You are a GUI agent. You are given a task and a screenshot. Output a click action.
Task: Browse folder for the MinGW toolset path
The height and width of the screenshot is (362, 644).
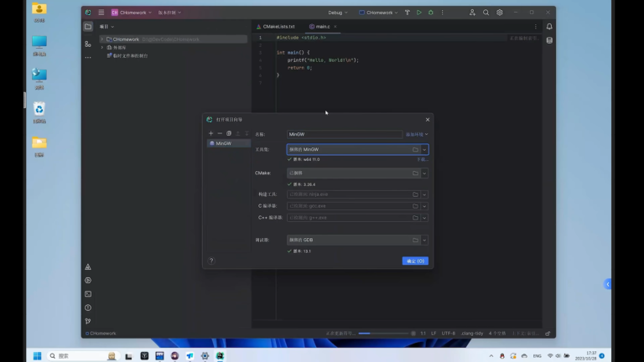coord(415,149)
